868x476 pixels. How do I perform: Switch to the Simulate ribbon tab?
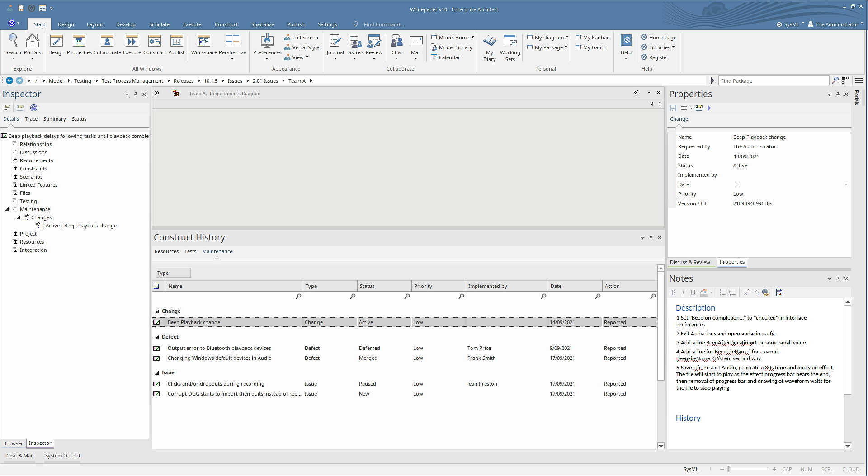[159, 24]
